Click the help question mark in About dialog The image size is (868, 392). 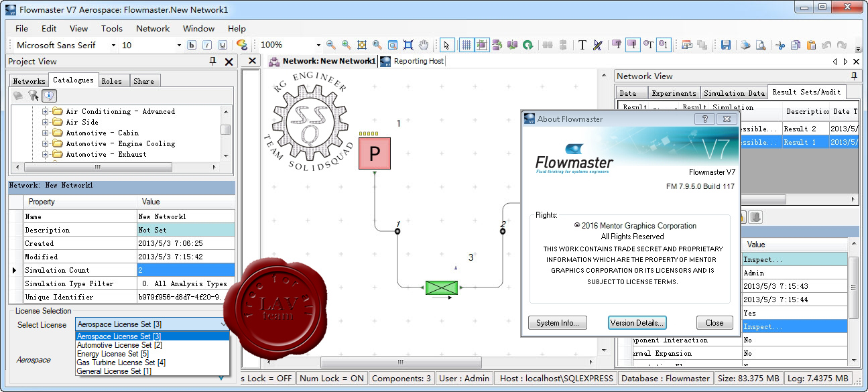[704, 119]
